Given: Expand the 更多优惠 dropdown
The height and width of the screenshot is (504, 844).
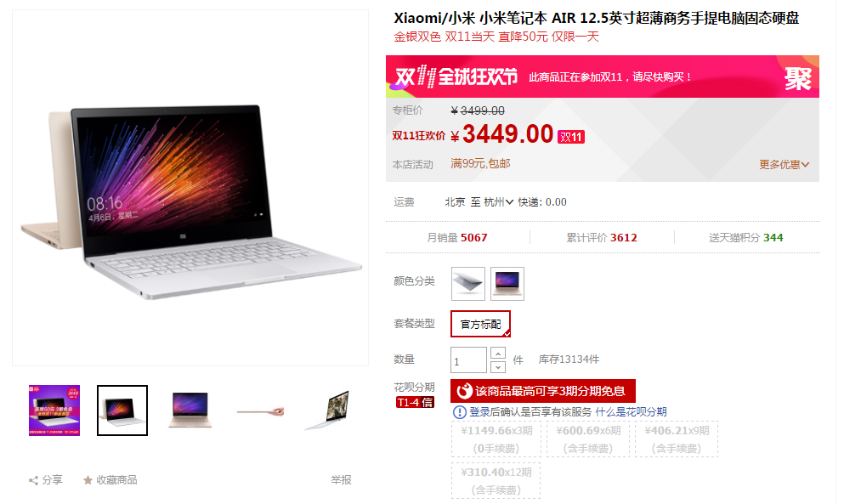Looking at the screenshot, I should coord(785,165).
